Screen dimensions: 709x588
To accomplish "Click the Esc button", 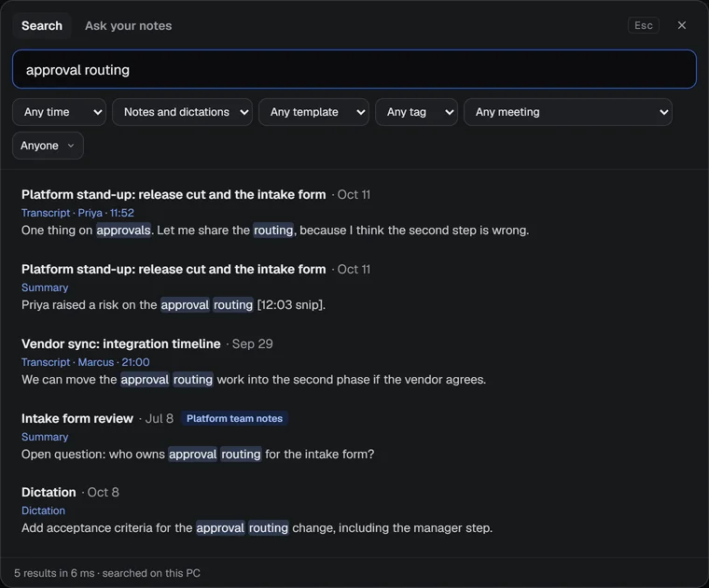I will coord(643,25).
